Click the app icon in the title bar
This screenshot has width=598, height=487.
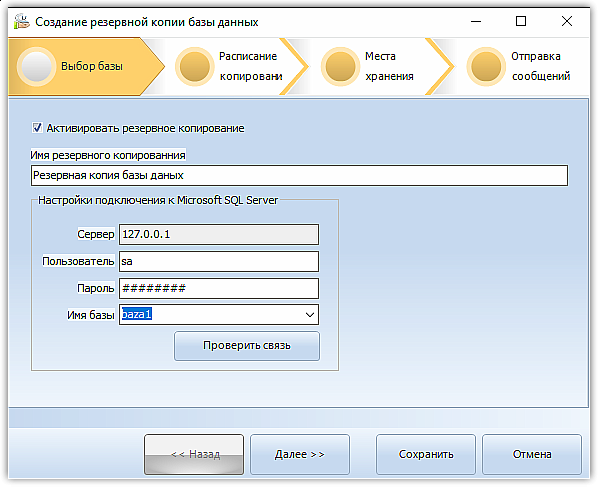22,21
